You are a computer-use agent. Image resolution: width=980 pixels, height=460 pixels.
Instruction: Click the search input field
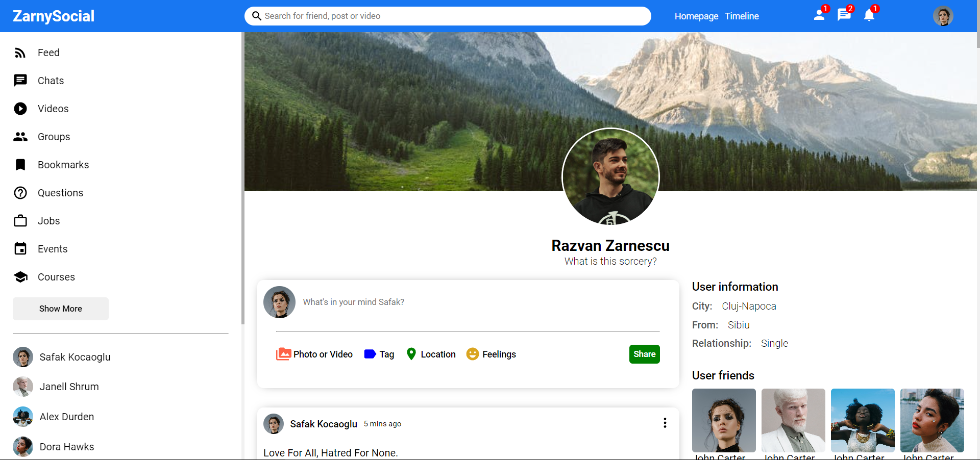point(448,16)
